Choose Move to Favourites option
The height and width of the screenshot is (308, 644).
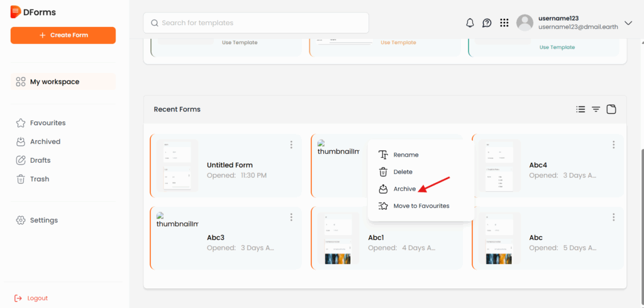pyautogui.click(x=421, y=206)
